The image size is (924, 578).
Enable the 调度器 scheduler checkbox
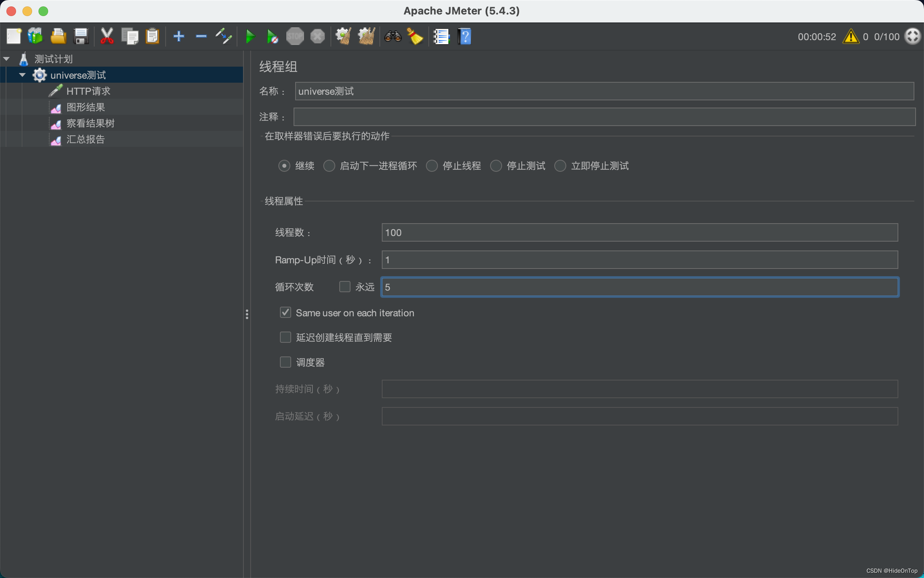(x=285, y=362)
